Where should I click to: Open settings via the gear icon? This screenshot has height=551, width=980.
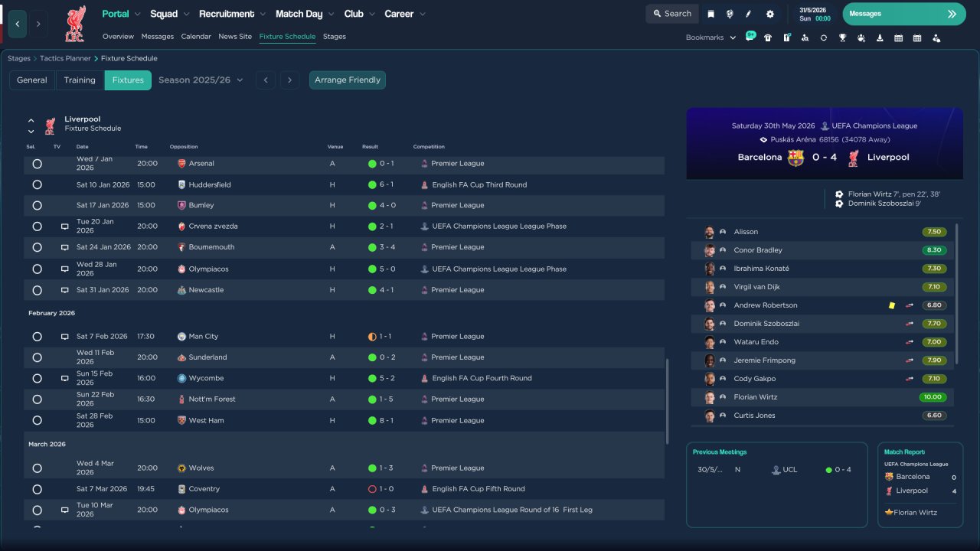[770, 14]
